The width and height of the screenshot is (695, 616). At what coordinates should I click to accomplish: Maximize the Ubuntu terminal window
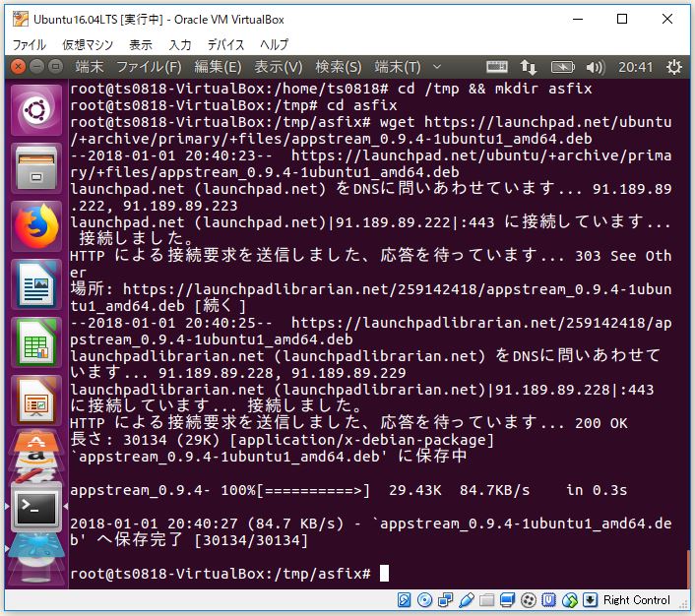(55, 67)
